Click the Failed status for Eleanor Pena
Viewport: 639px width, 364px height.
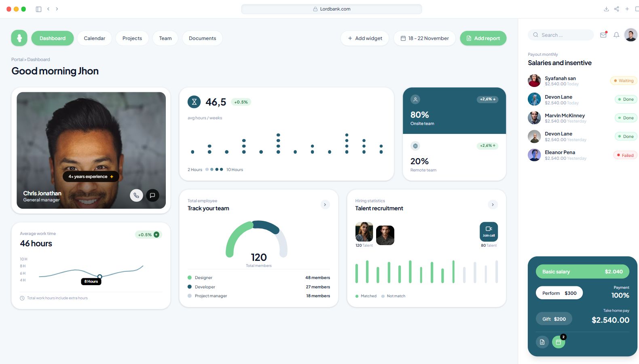pyautogui.click(x=625, y=155)
